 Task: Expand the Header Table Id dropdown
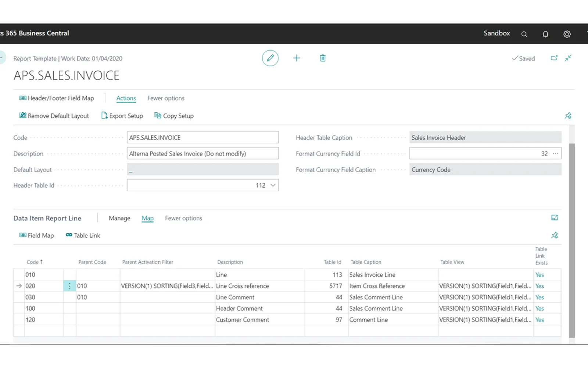coord(273,185)
